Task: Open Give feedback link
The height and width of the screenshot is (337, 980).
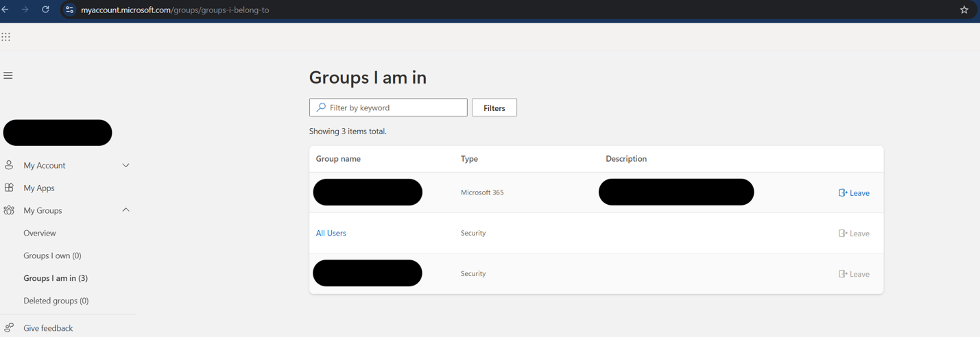Action: pyautogui.click(x=48, y=328)
